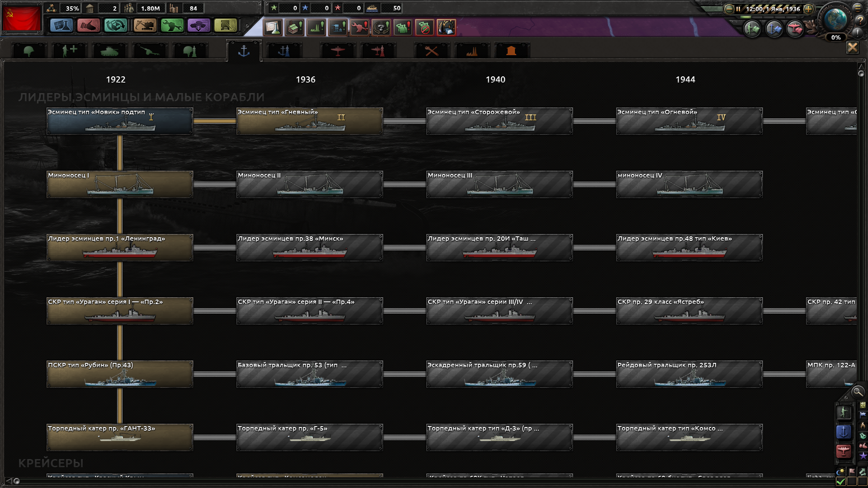Click the horizontal scrollbar handle
This screenshot has height=488, width=868.
(x=17, y=481)
